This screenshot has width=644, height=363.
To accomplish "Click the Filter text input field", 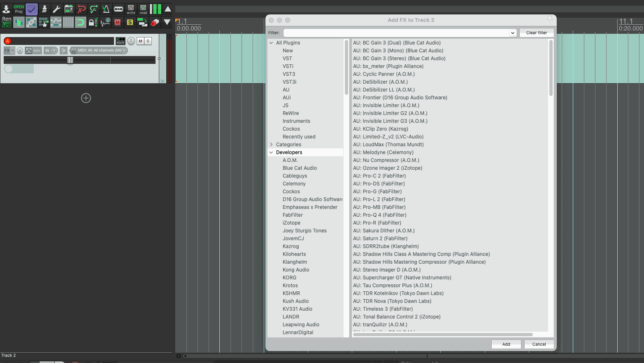I will (x=396, y=33).
